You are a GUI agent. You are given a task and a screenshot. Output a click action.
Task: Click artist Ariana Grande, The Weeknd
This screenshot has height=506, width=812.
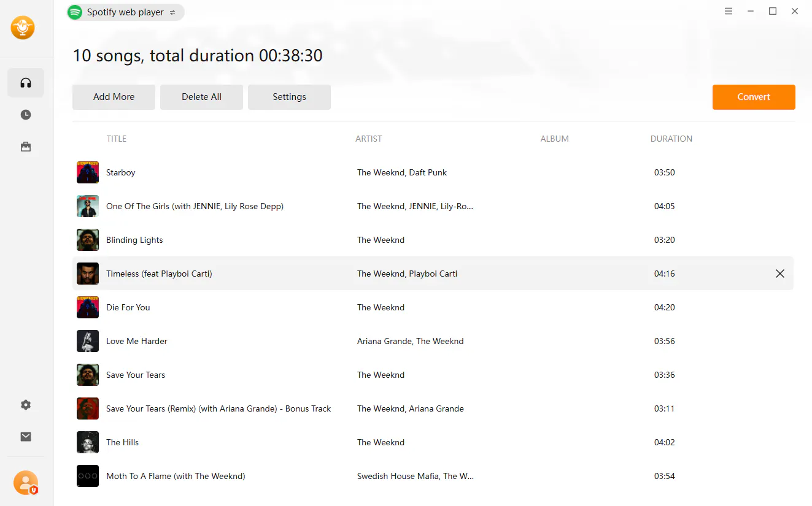tap(411, 341)
